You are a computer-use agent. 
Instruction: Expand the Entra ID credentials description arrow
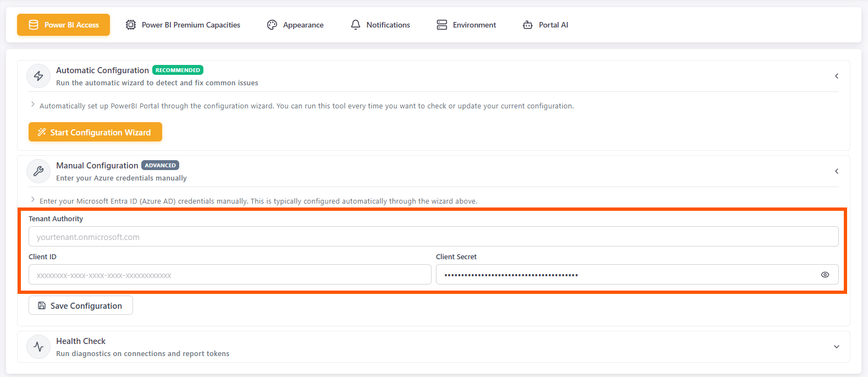point(33,200)
